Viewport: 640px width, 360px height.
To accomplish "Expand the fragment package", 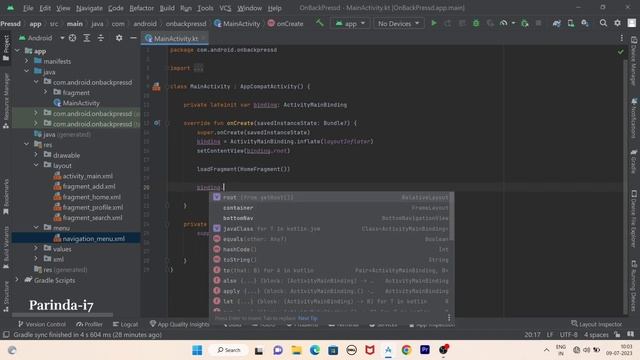I will (x=46, y=92).
